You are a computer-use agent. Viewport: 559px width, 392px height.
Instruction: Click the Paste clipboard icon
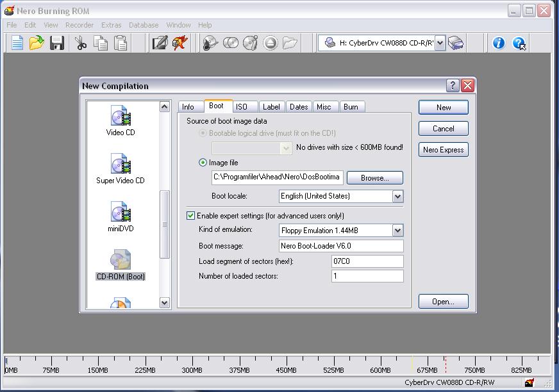coord(121,44)
